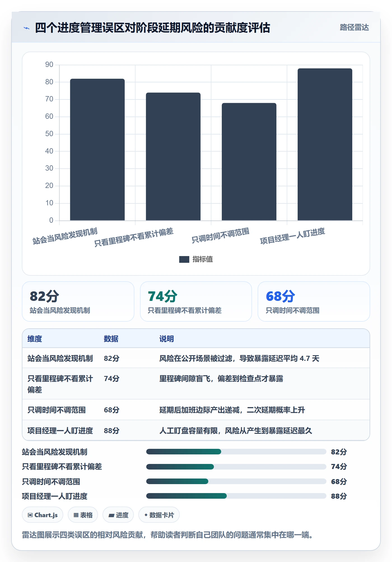
Task: Click text 里程碑间隙盲飞，偏差到检查点才暴露
Action: tap(221, 378)
